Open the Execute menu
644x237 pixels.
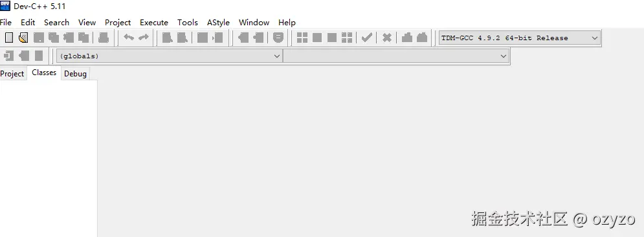[x=154, y=22]
